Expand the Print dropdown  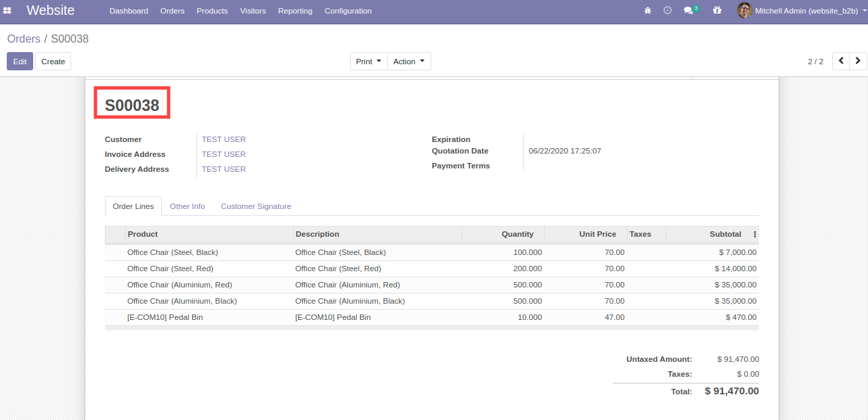tap(368, 62)
